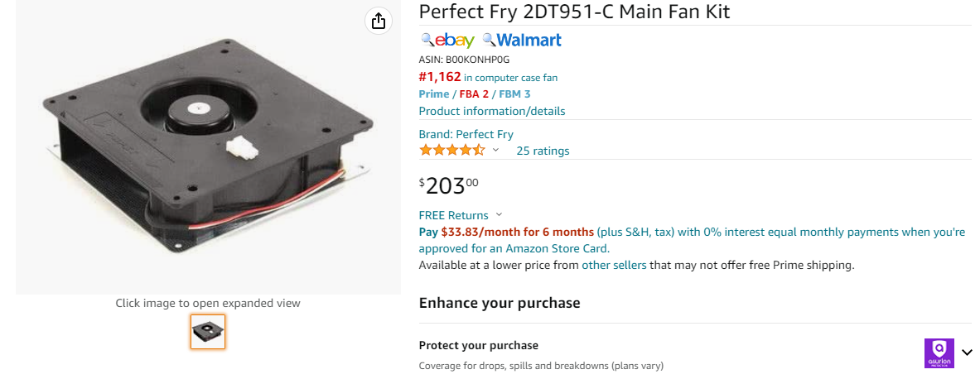Open Product information/details link

[492, 111]
